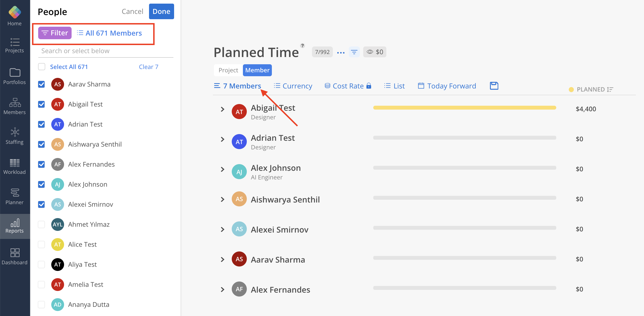The image size is (644, 316).
Task: Open the Today Forward date dropdown
Action: pyautogui.click(x=447, y=86)
